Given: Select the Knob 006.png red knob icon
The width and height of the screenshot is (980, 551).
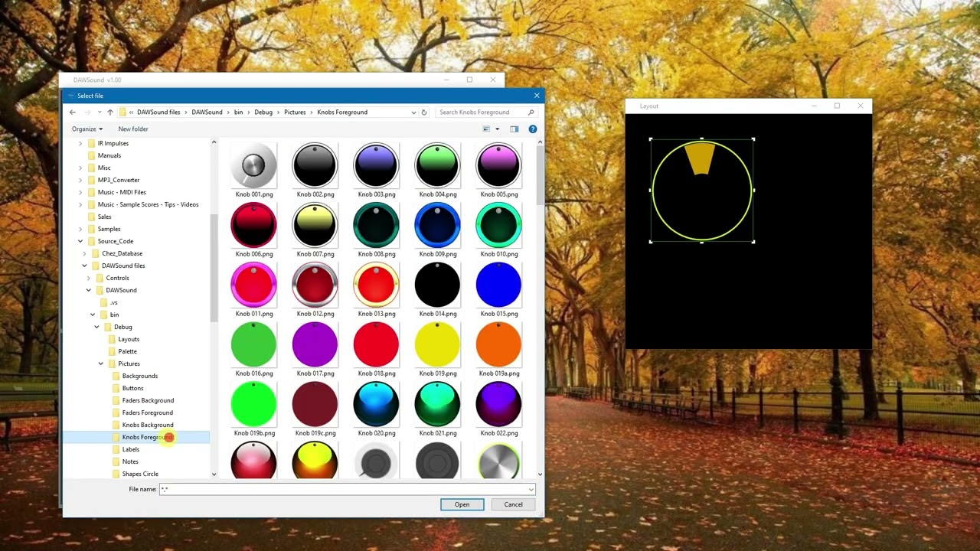Looking at the screenshot, I should click(x=253, y=225).
